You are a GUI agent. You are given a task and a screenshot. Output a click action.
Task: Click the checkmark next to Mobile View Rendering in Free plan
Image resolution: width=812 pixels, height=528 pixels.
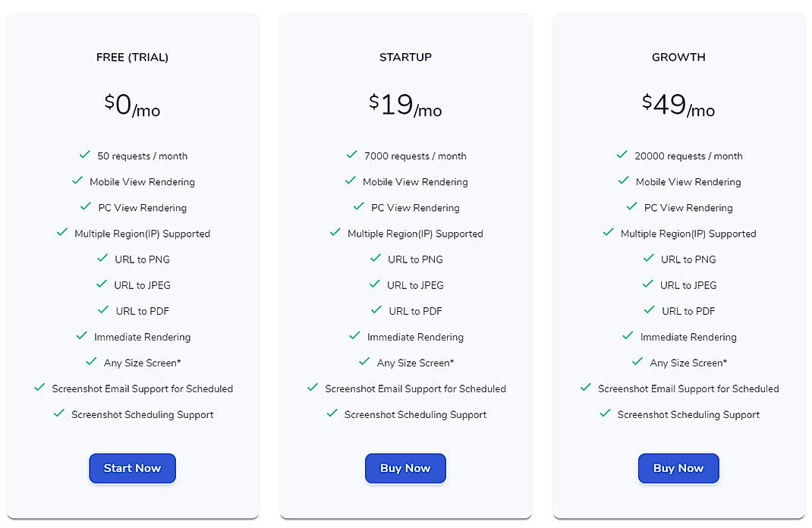point(77,181)
